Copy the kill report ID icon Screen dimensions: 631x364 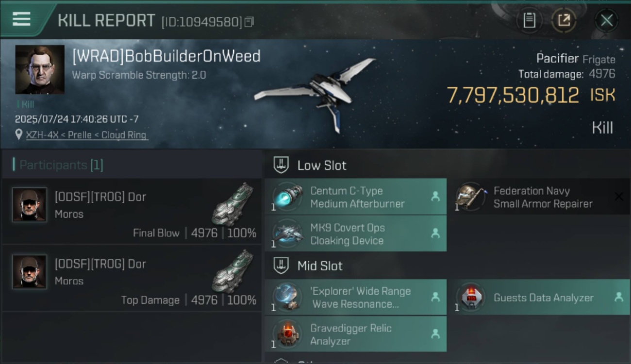click(x=249, y=22)
